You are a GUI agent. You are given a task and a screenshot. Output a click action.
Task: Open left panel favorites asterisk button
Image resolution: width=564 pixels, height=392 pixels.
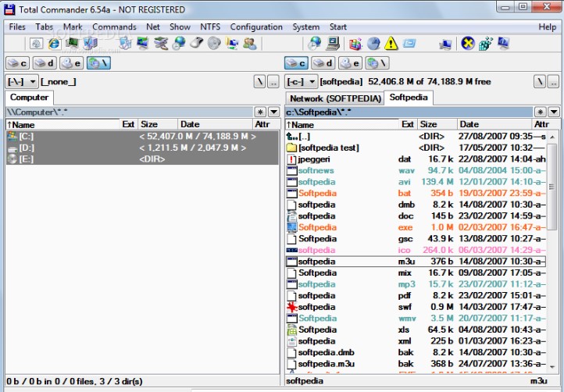click(260, 112)
